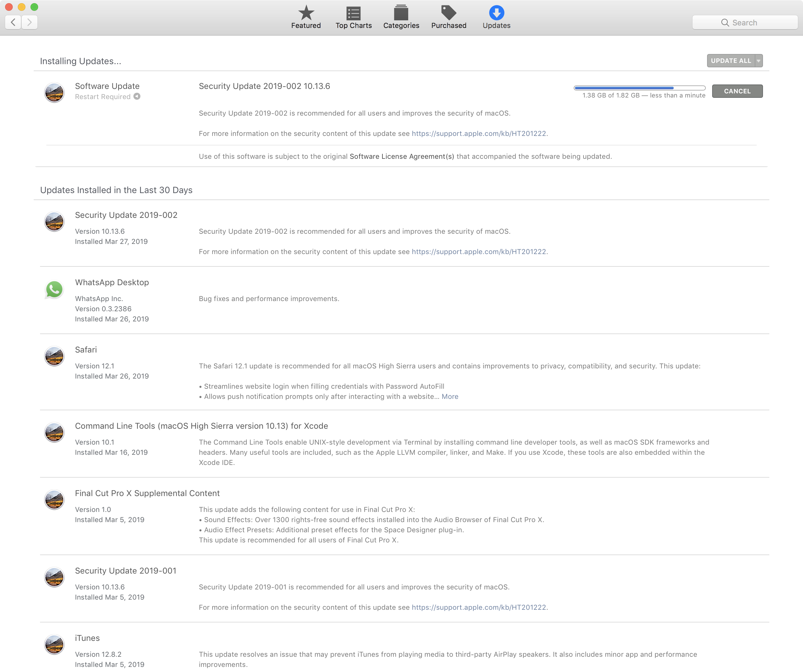Click the Final Cut Pro X Supplemental Content icon
Viewport: 803px width, 672px height.
click(x=54, y=500)
